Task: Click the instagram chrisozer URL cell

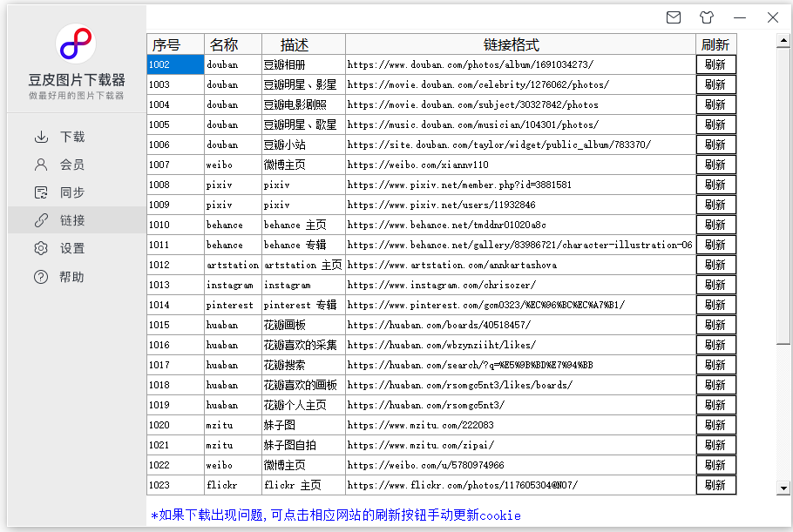Action: [520, 285]
